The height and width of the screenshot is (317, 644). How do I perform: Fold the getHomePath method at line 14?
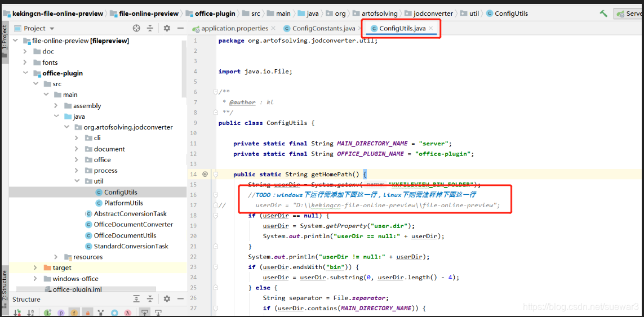pos(216,174)
